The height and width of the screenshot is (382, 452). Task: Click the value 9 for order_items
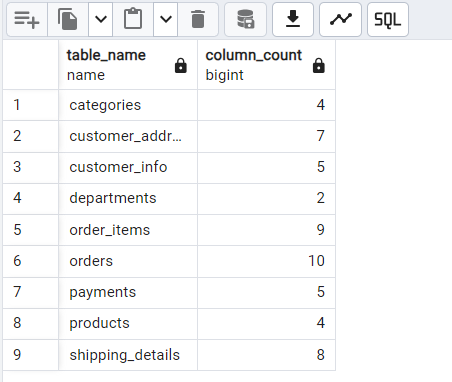[x=266, y=230]
